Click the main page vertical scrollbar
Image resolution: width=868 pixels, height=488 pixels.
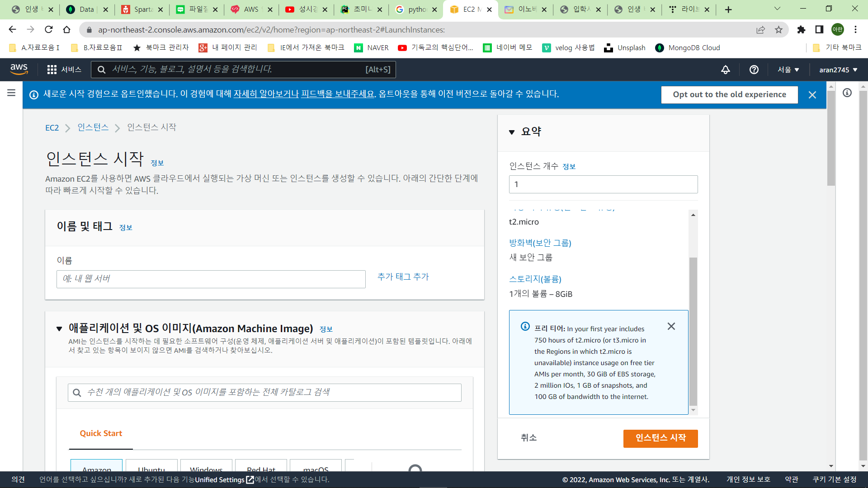pyautogui.click(x=831, y=138)
